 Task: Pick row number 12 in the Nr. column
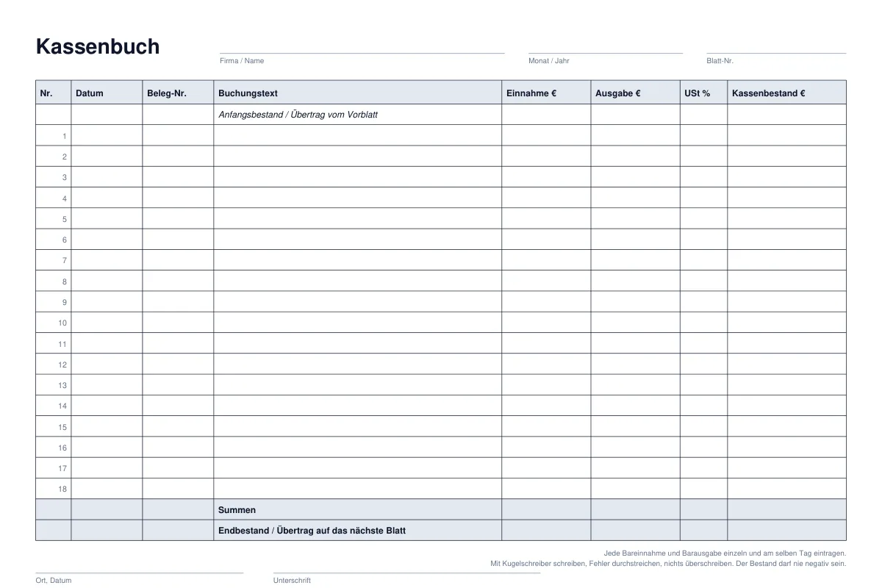pos(62,365)
